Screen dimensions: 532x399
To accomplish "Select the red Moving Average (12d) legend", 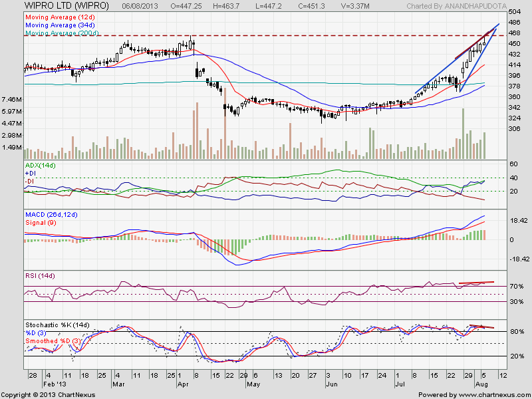I will 60,17.
